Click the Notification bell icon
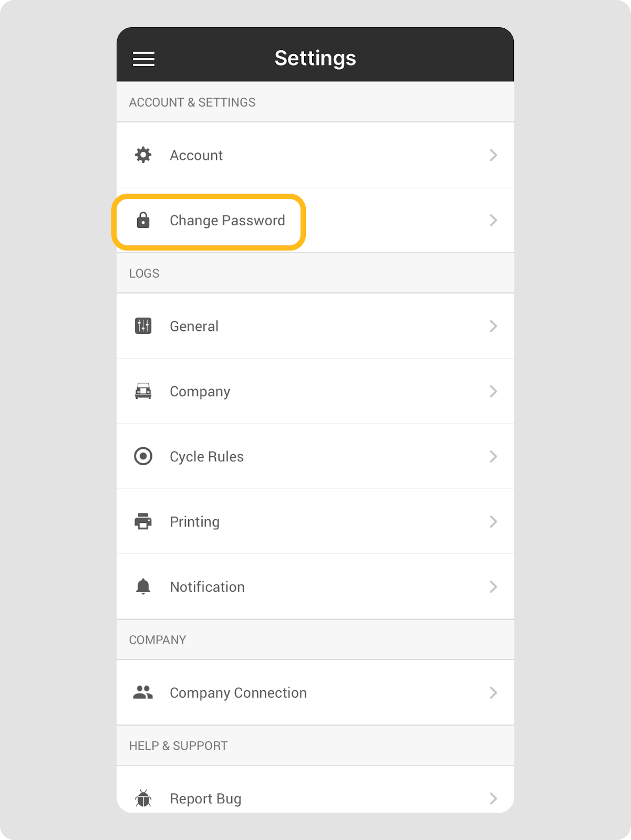Screen dimensions: 631x840 pos(143,586)
